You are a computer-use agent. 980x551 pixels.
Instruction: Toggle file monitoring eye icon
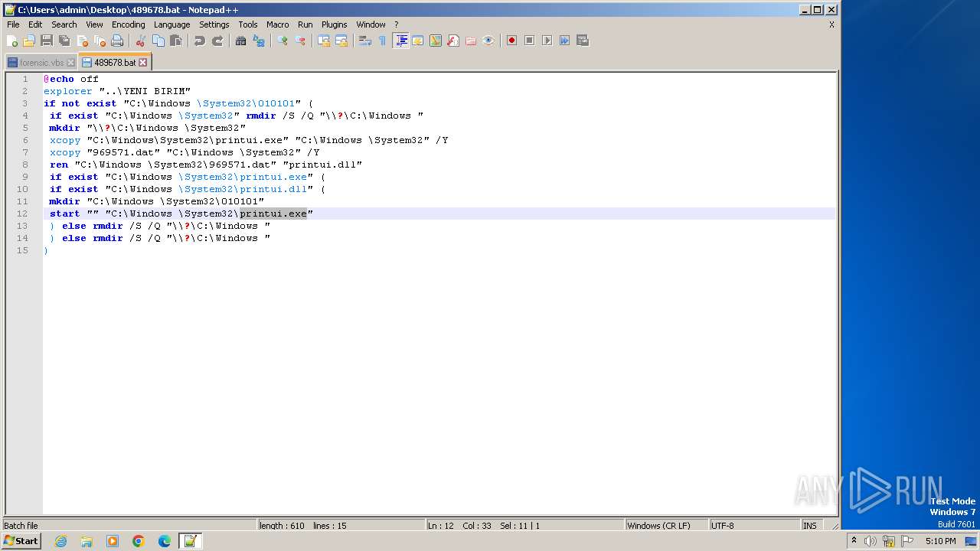pos(488,41)
